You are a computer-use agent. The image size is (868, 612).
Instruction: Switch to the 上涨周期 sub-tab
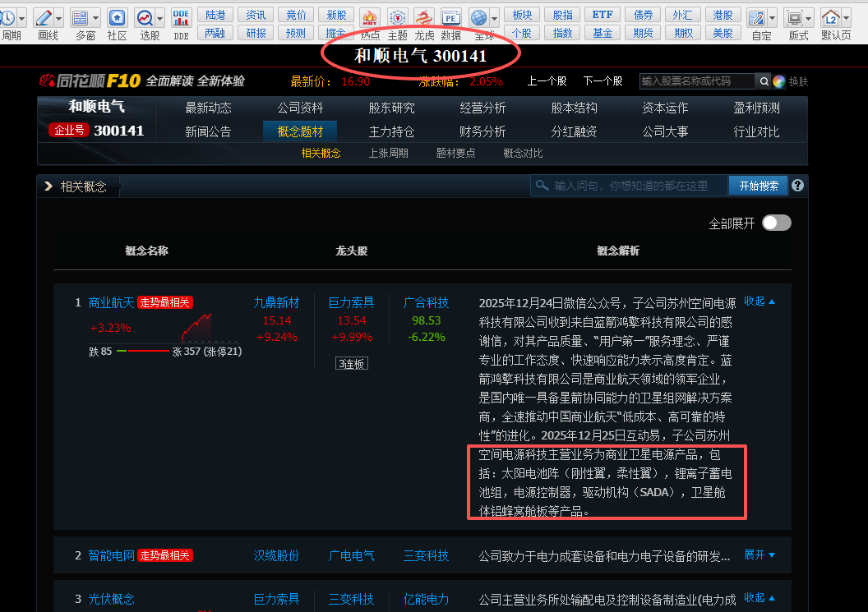pyautogui.click(x=388, y=153)
